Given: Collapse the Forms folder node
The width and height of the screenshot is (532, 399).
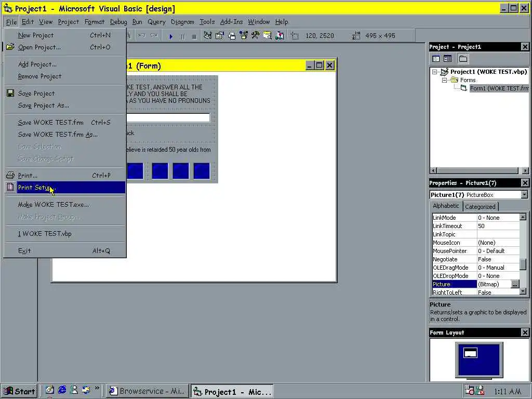Looking at the screenshot, I should [444, 81].
